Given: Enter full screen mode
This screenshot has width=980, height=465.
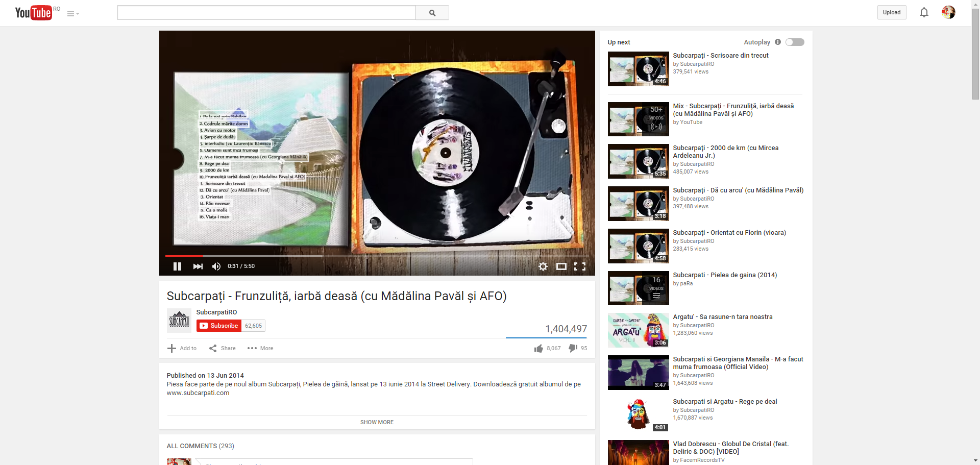Looking at the screenshot, I should pyautogui.click(x=580, y=266).
